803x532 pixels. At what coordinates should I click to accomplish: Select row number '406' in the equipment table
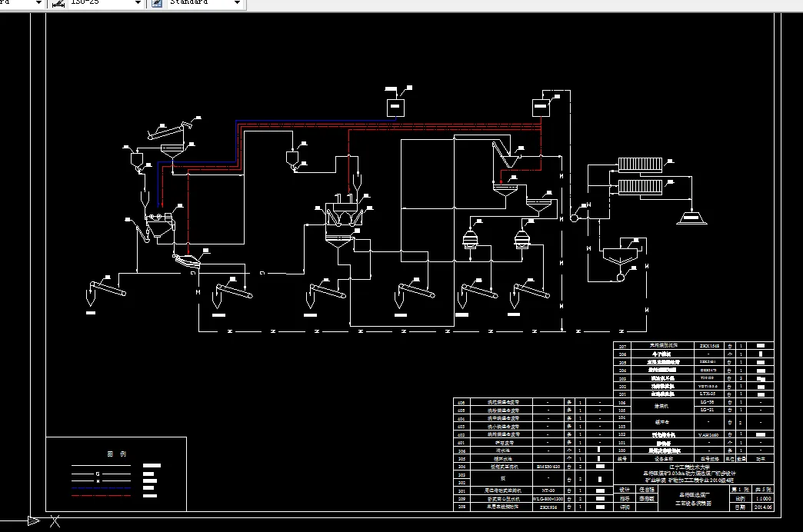tap(461, 402)
